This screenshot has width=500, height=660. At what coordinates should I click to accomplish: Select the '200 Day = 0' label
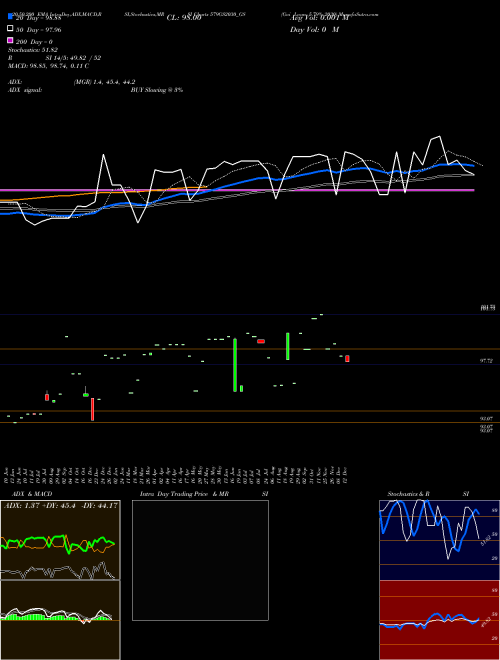[34, 42]
